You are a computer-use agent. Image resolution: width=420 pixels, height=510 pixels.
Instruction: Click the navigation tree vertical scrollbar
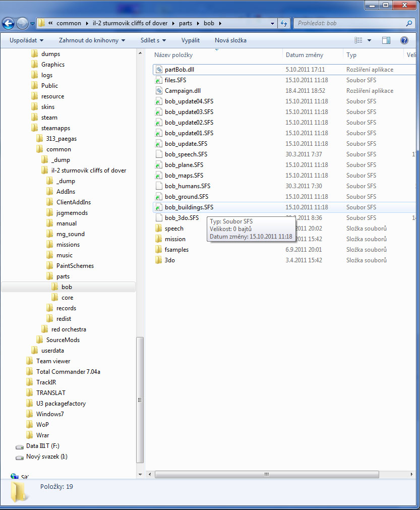pyautogui.click(x=140, y=400)
